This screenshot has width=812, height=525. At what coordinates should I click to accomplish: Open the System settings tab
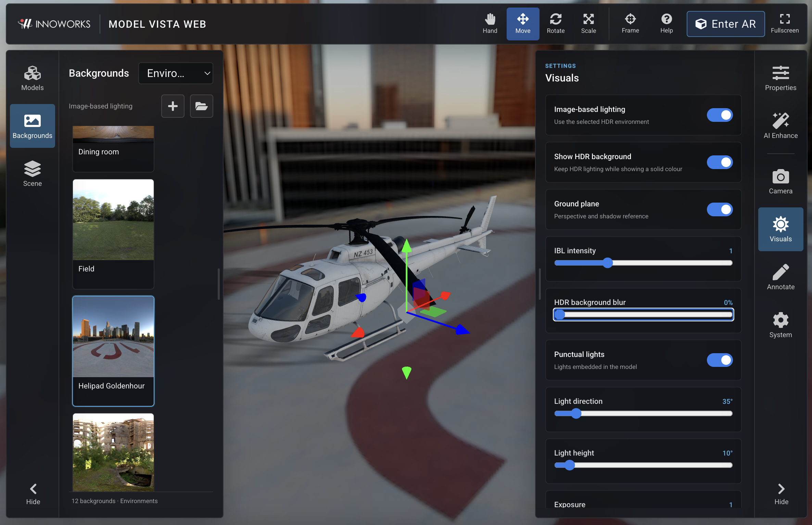pyautogui.click(x=781, y=325)
